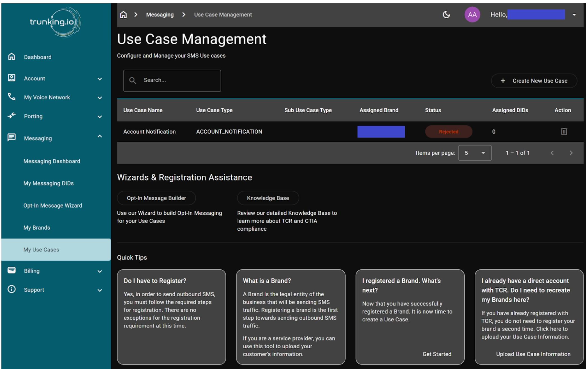Click the My Voice Network phone icon

(11, 97)
